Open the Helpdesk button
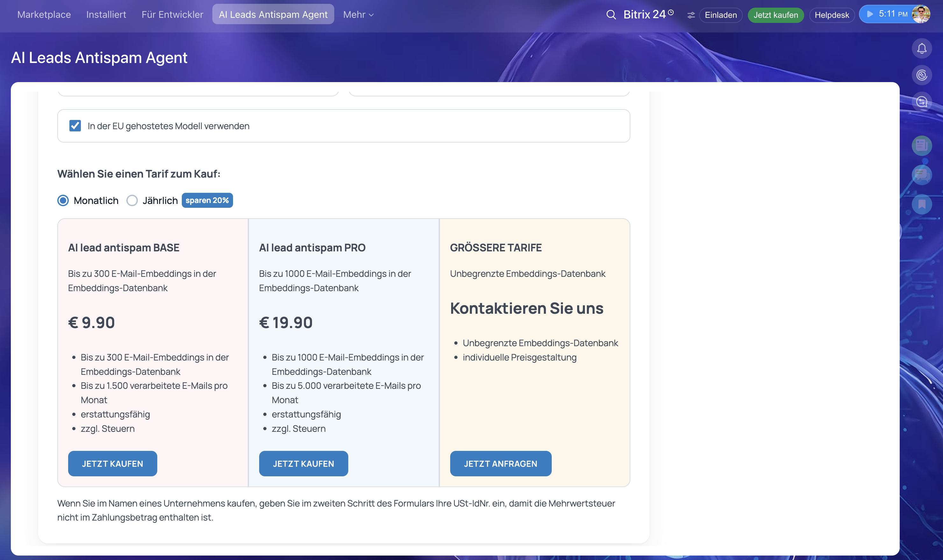Screen dimensions: 943x560 [832, 15]
